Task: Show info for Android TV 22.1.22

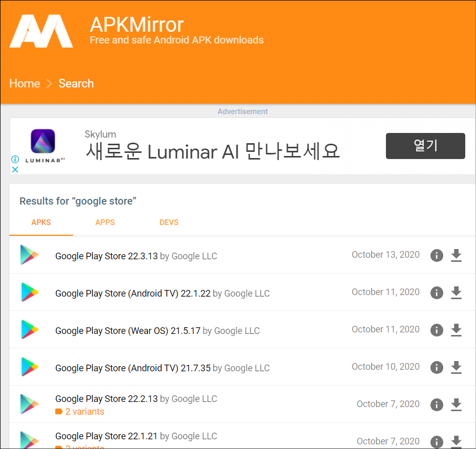Action: click(437, 293)
